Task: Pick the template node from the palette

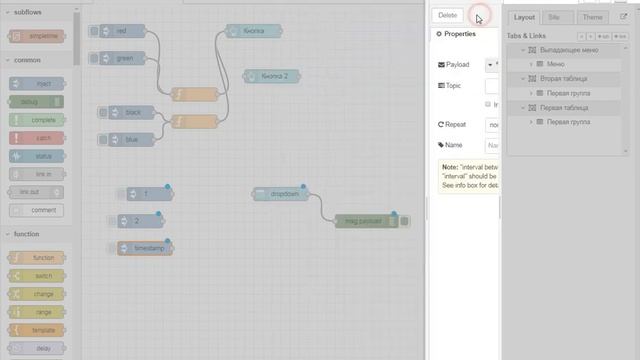Action: click(37, 330)
